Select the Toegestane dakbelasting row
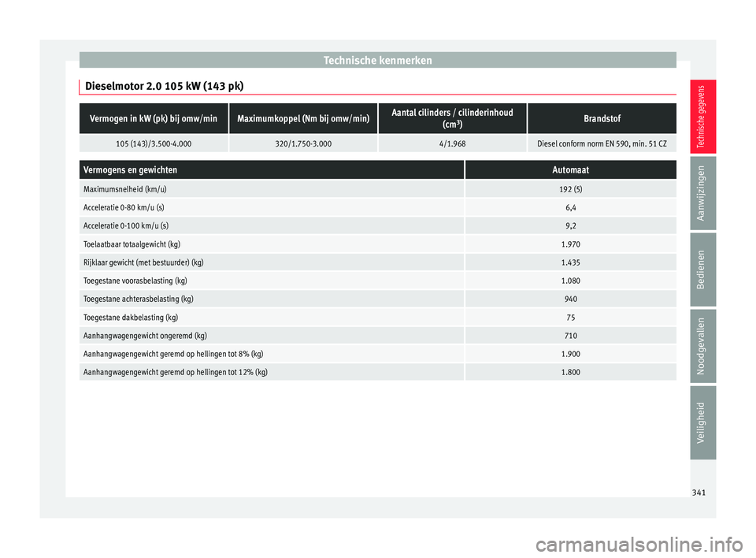The height and width of the screenshot is (558, 756). (x=377, y=317)
